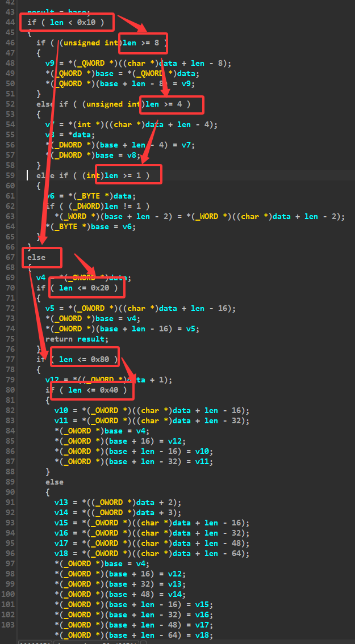355x644 pixels.
Task: Click line number 70 in the gutter
Action: (10, 288)
